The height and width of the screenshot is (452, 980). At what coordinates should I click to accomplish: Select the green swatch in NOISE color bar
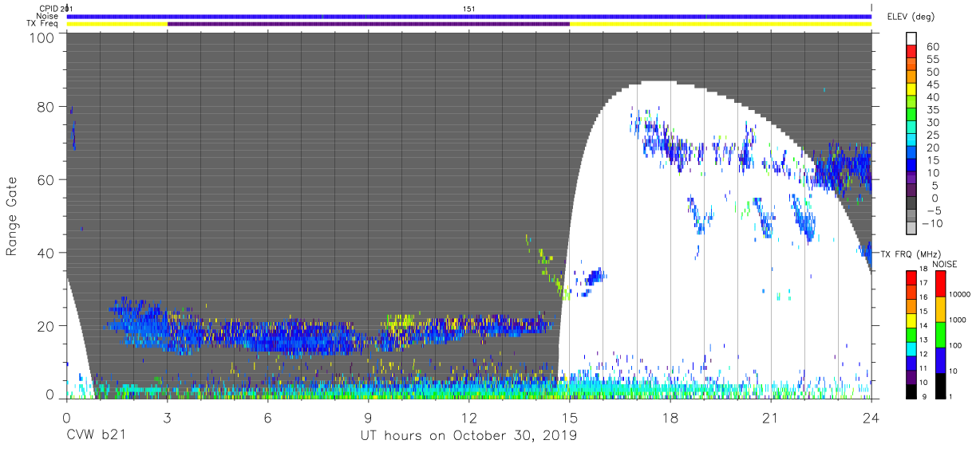tap(942, 335)
